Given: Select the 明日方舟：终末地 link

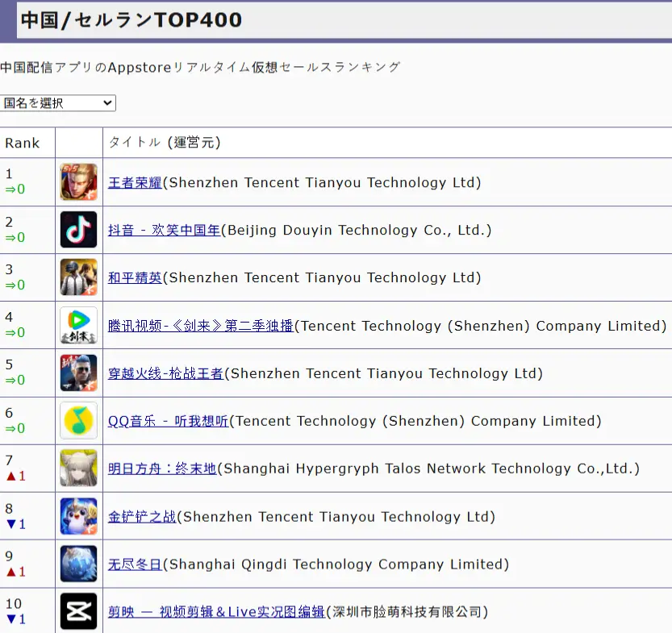Looking at the screenshot, I should point(162,469).
